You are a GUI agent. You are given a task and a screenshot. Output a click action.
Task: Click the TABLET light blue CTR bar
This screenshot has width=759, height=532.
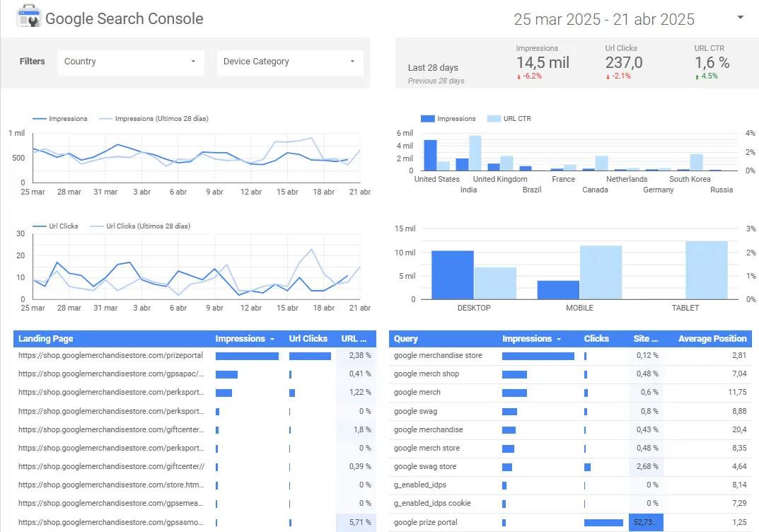(x=707, y=270)
